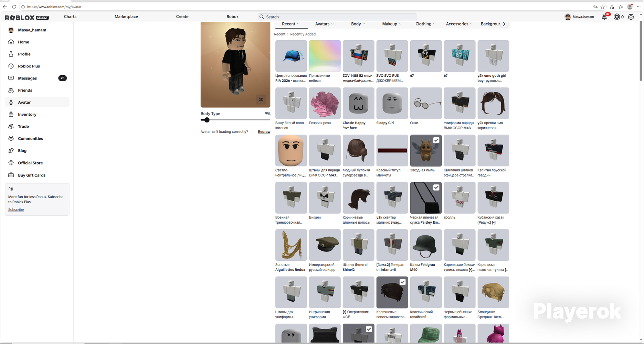Click the Recently Added breadcrumb text

pyautogui.click(x=303, y=34)
